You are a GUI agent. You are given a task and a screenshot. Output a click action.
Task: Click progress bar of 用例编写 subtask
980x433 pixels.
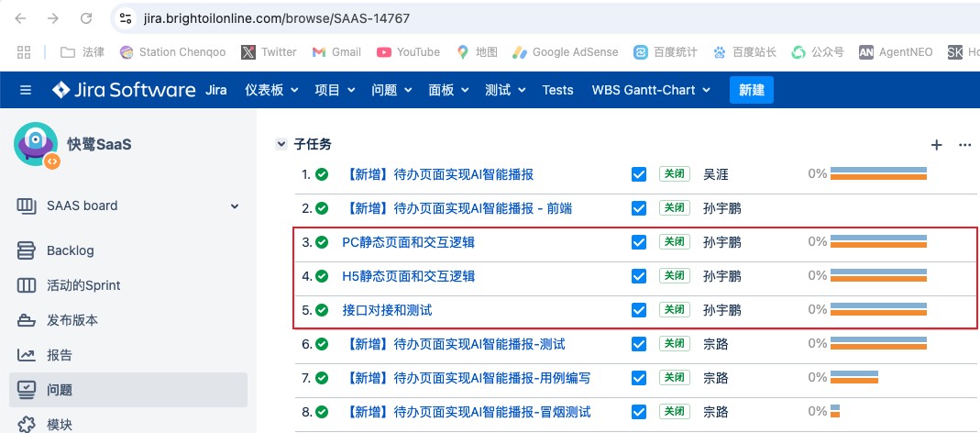tap(854, 377)
